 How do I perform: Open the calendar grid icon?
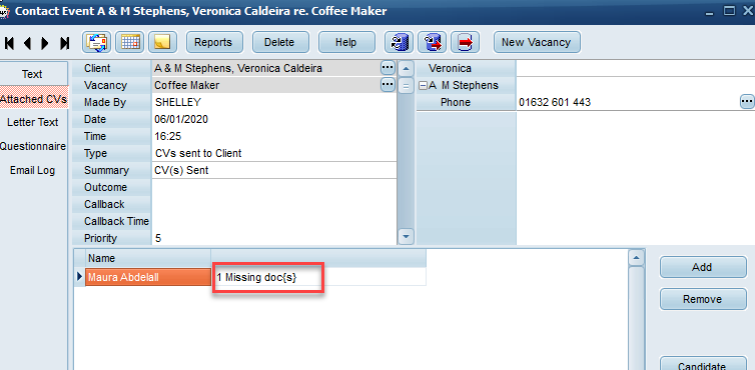click(x=130, y=42)
